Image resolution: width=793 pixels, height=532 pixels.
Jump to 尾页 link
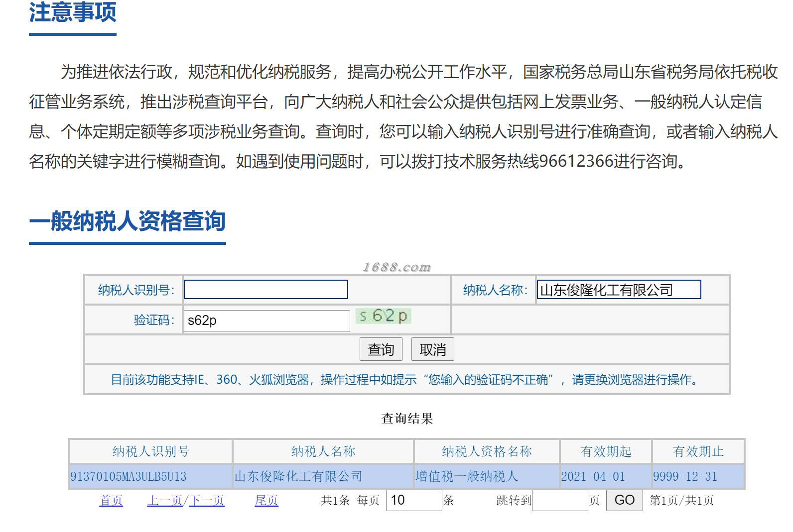266,500
